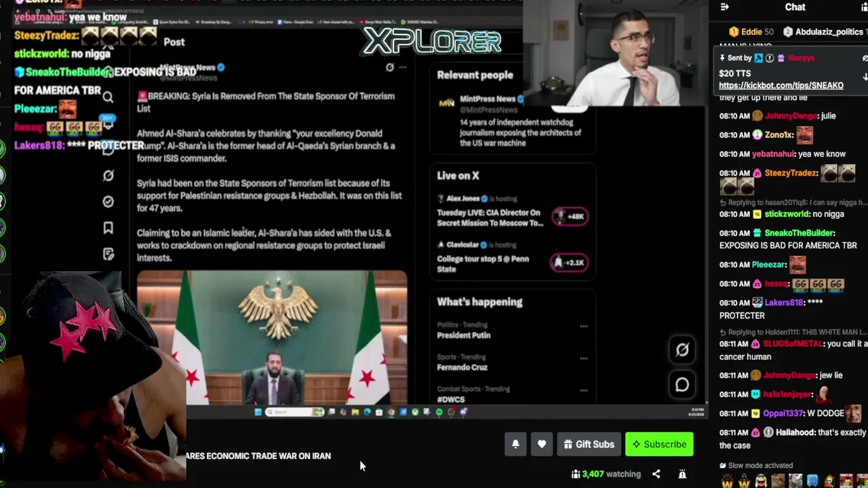Expand the pinned message with the down arrow
The image size is (868, 488).
[865, 77]
